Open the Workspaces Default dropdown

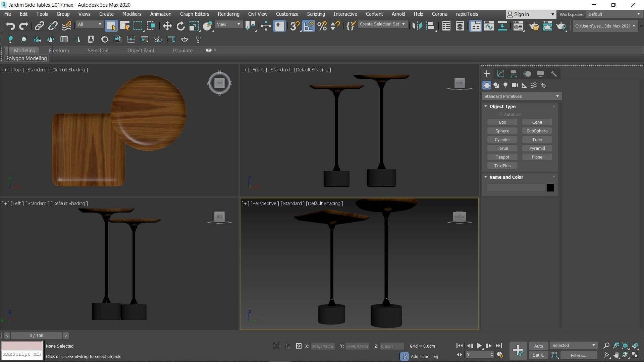(614, 14)
